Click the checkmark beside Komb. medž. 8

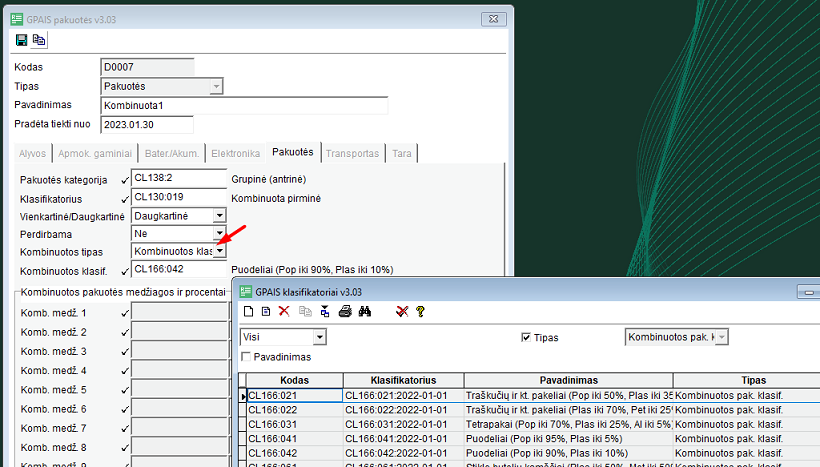coord(125,448)
